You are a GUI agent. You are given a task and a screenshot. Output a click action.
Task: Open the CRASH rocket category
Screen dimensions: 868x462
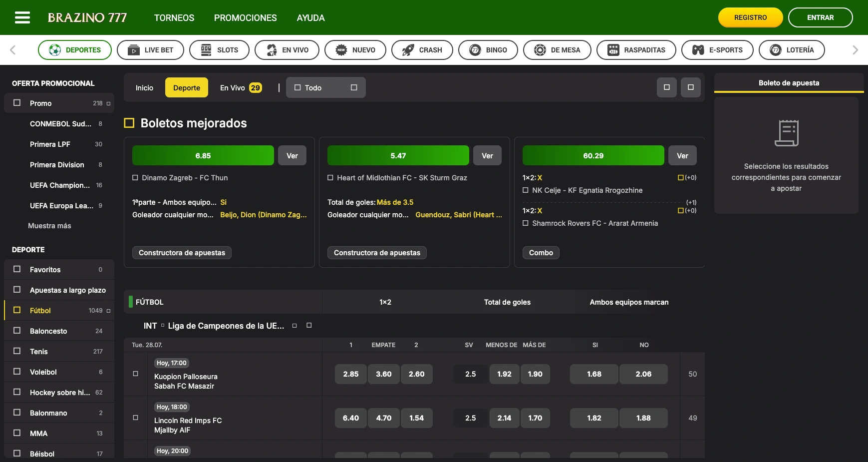point(422,50)
